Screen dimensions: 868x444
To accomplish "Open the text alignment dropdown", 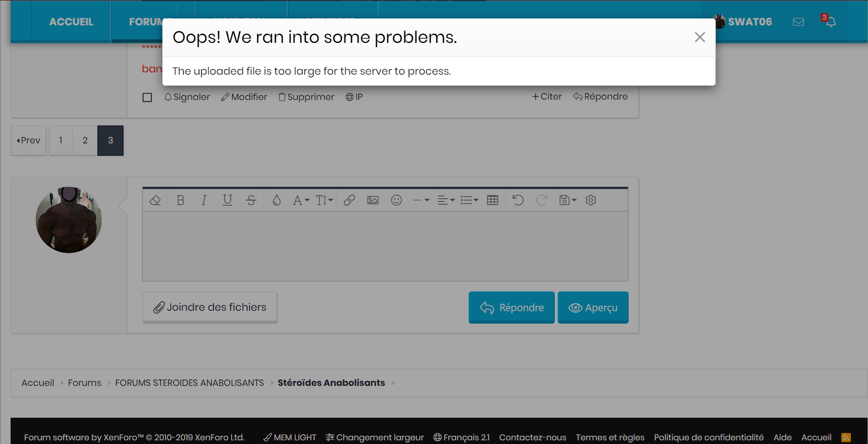I will 446,200.
